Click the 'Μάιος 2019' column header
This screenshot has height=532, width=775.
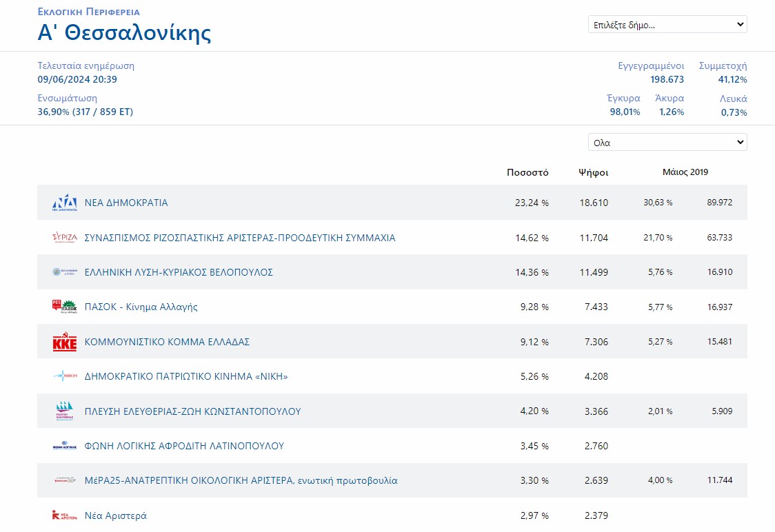685,172
